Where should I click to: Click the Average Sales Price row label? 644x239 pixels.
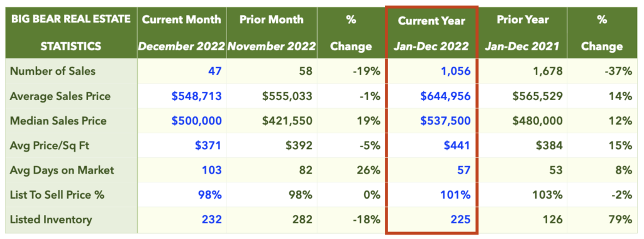tap(60, 96)
